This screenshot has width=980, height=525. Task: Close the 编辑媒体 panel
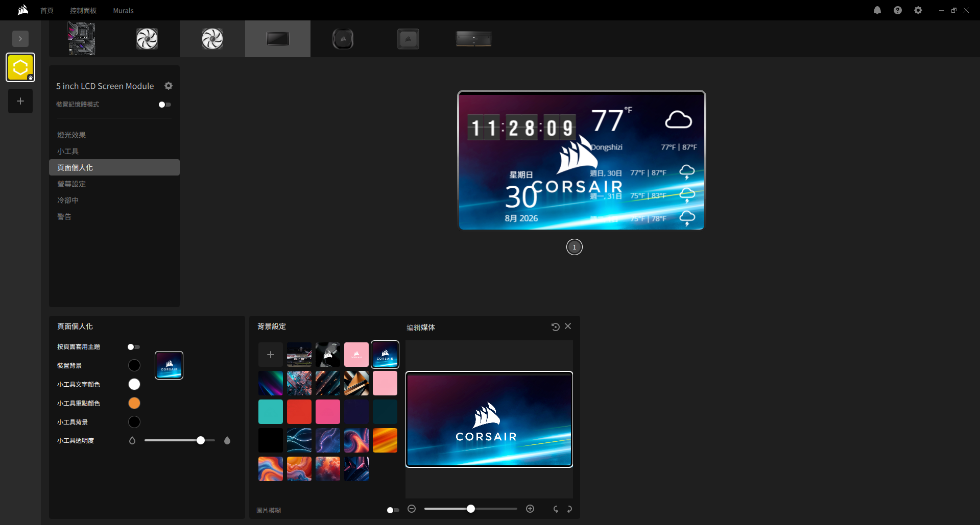[568, 327]
